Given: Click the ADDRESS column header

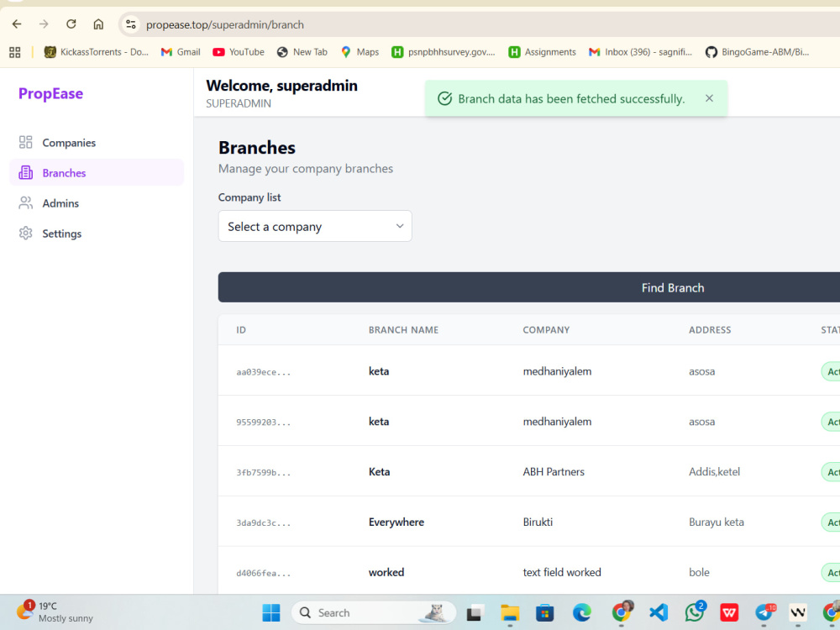Looking at the screenshot, I should pos(710,330).
